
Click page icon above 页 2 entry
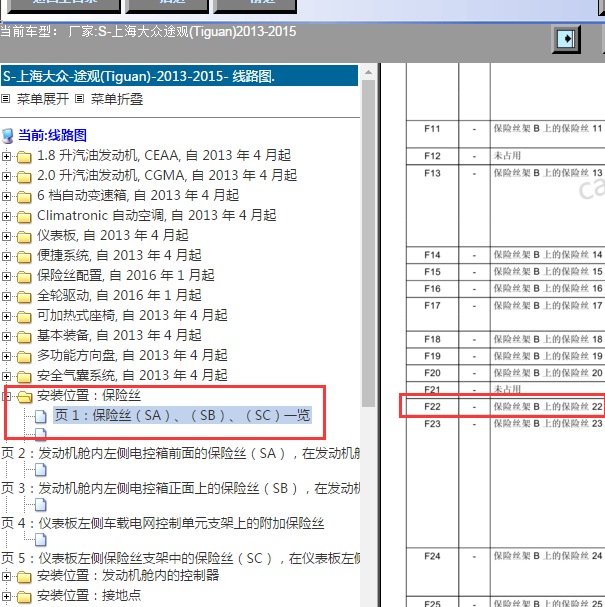pyautogui.click(x=41, y=435)
